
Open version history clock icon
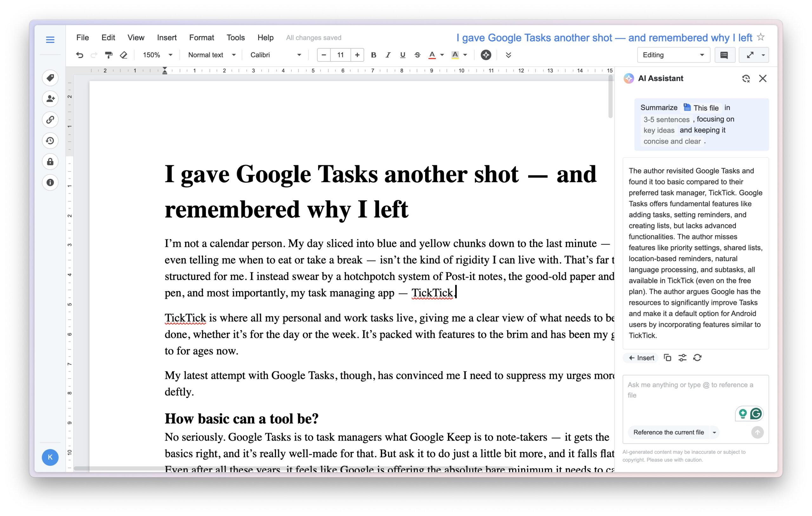pyautogui.click(x=50, y=140)
